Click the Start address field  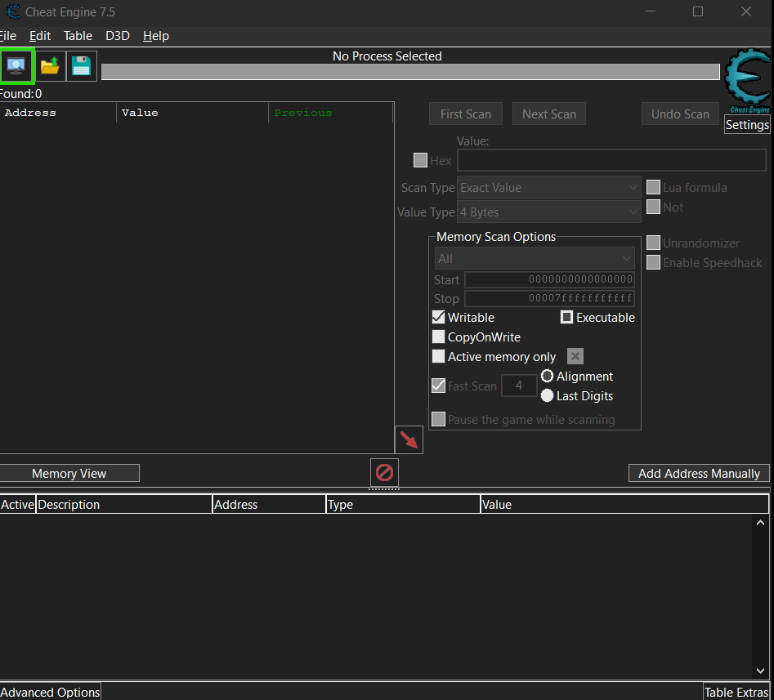click(549, 279)
